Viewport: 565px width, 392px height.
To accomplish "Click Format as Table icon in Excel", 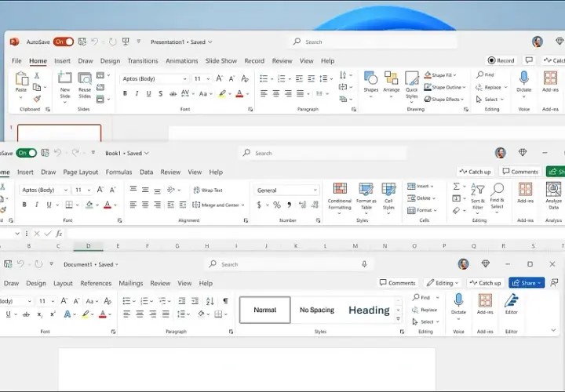I will click(x=366, y=189).
